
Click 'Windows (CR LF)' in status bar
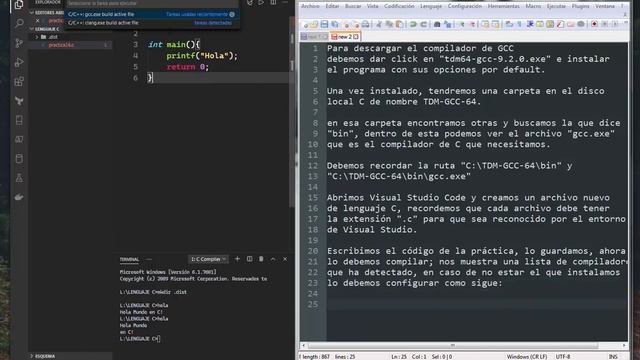point(527,356)
